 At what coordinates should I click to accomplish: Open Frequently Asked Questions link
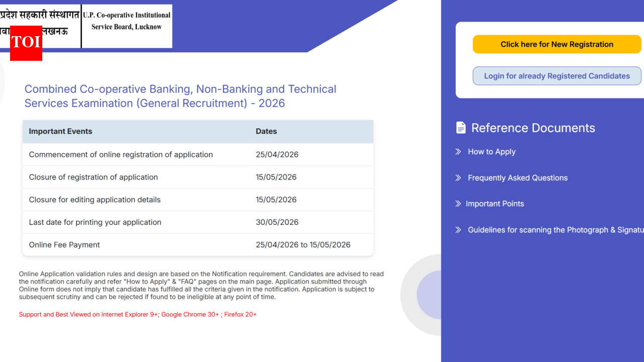[518, 178]
